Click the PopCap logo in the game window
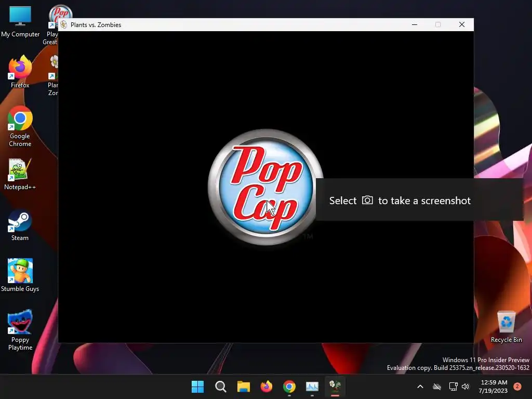 click(265, 187)
